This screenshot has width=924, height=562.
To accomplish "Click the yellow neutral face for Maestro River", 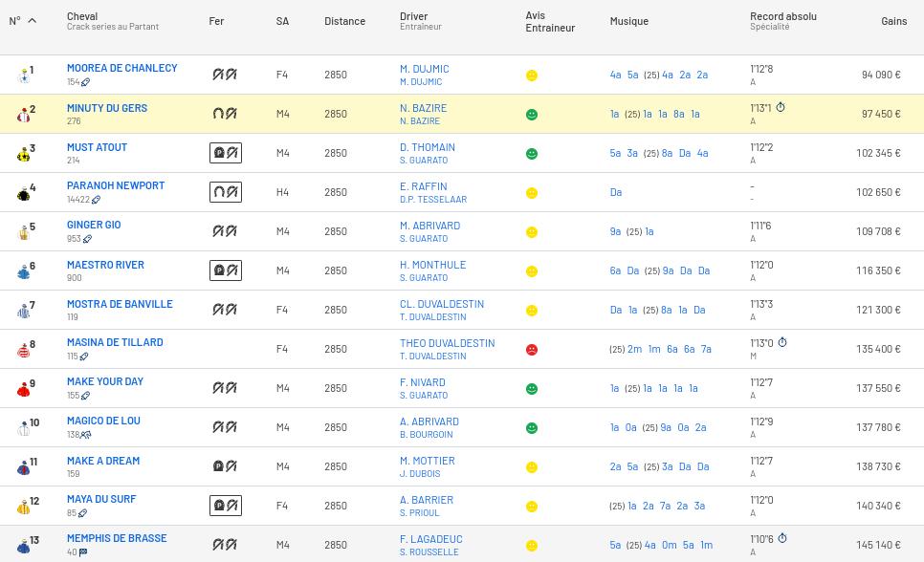I will 532,271.
